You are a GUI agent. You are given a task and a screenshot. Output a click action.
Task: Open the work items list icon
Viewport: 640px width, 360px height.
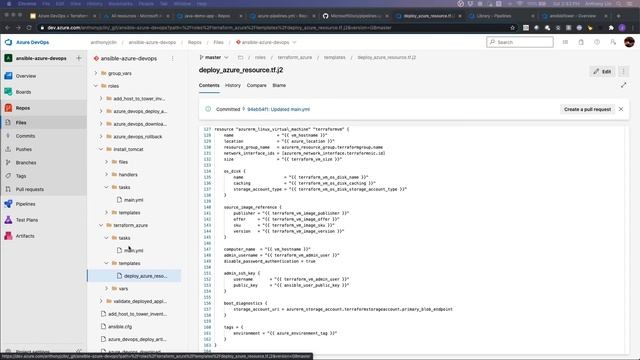pos(565,42)
